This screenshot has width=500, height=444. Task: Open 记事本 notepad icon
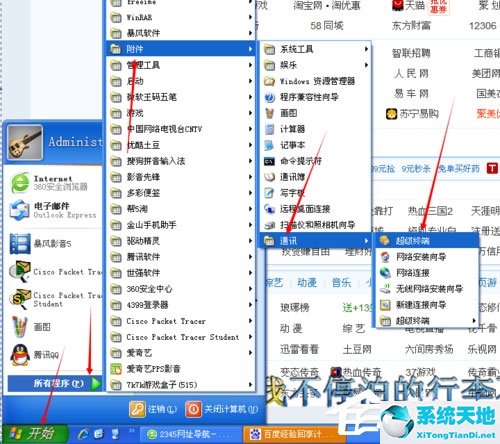269,145
